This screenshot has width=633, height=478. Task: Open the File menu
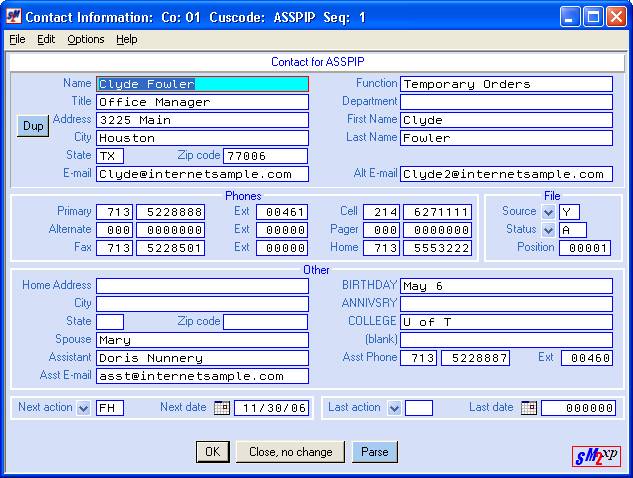pos(17,39)
